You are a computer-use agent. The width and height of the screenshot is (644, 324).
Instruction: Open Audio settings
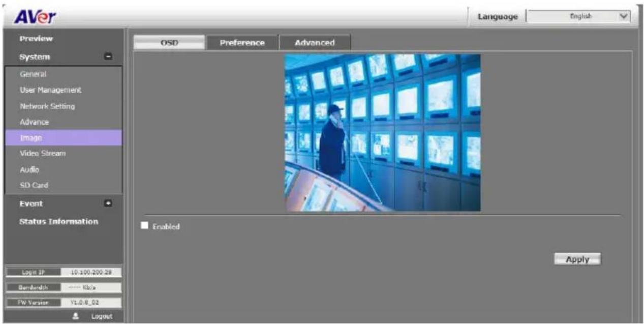[x=29, y=169]
